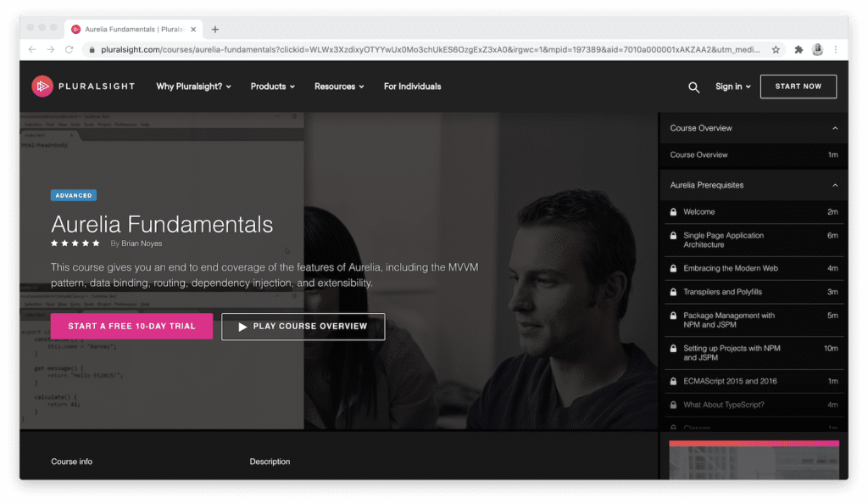This screenshot has height=504, width=868.
Task: Click the course thumbnail below lesson list
Action: coord(754,460)
